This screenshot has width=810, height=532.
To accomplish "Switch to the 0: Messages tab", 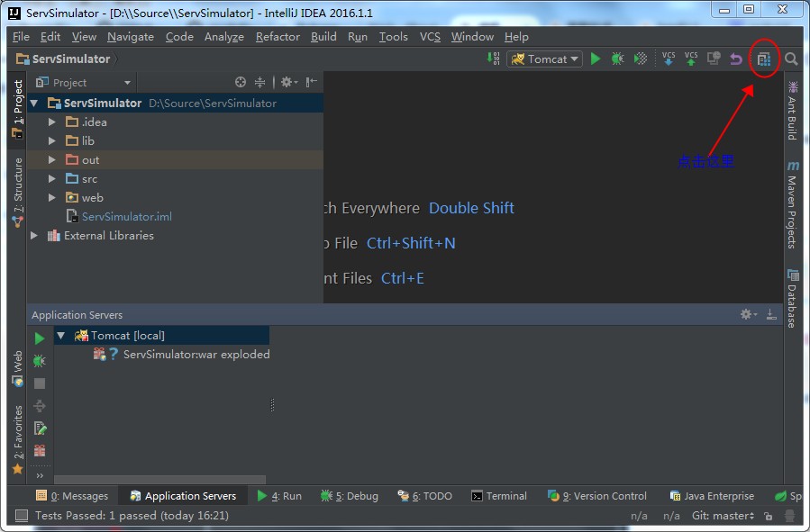I will [x=72, y=496].
